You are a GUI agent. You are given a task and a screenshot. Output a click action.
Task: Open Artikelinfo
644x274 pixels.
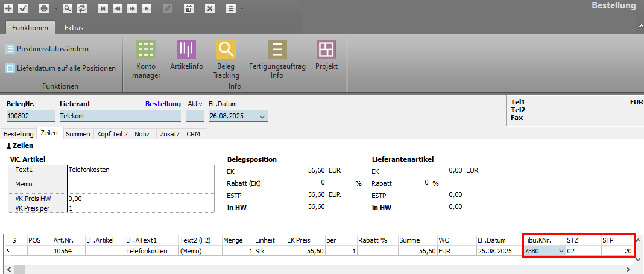186,56
